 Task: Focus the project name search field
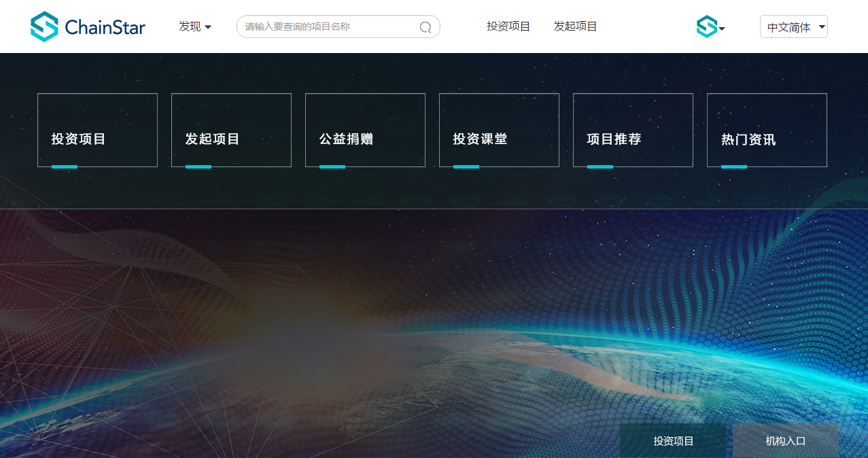pos(338,27)
